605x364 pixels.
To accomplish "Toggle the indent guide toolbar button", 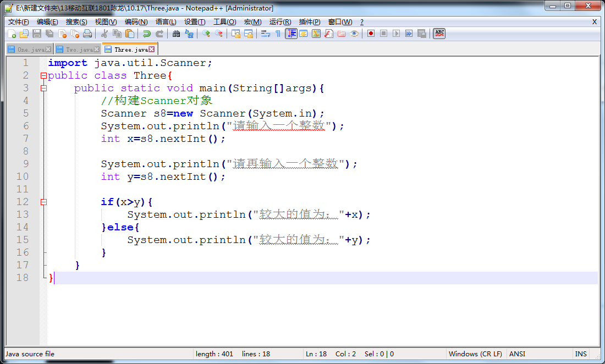I will pyautogui.click(x=291, y=34).
